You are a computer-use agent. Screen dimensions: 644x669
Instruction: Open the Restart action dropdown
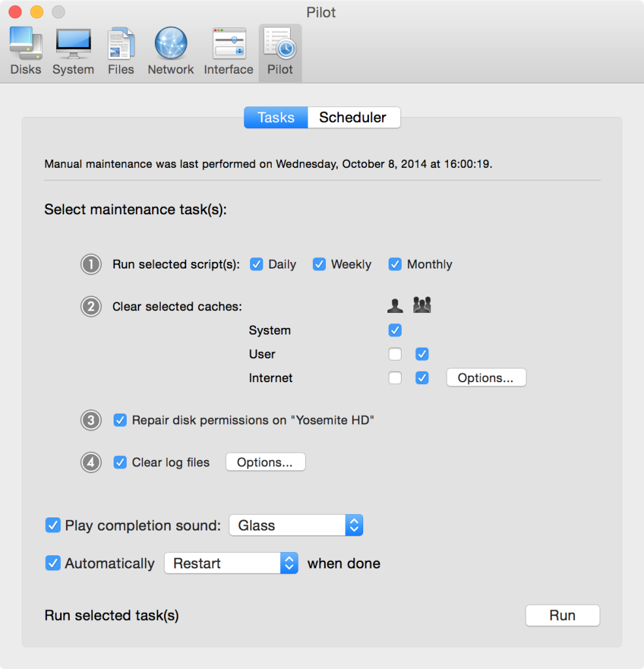point(231,563)
